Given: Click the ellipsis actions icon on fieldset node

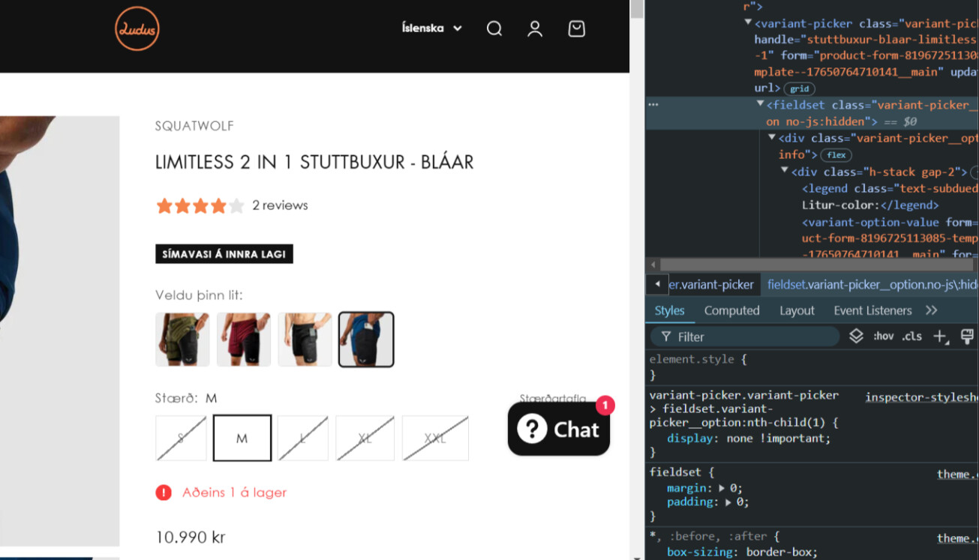Looking at the screenshot, I should 653,105.
